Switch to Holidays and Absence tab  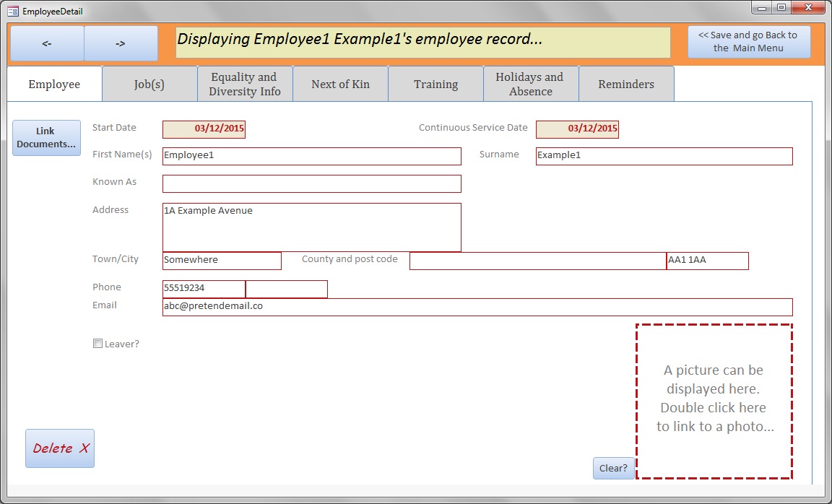(530, 84)
